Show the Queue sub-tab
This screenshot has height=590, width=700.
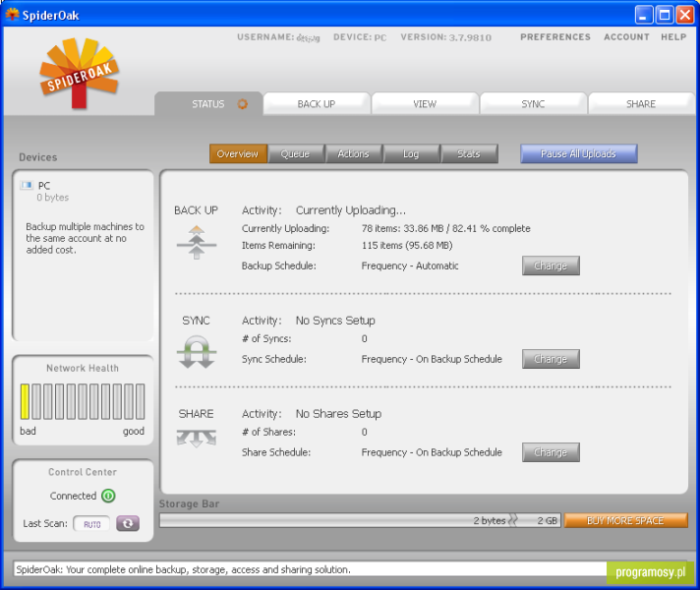tap(296, 153)
